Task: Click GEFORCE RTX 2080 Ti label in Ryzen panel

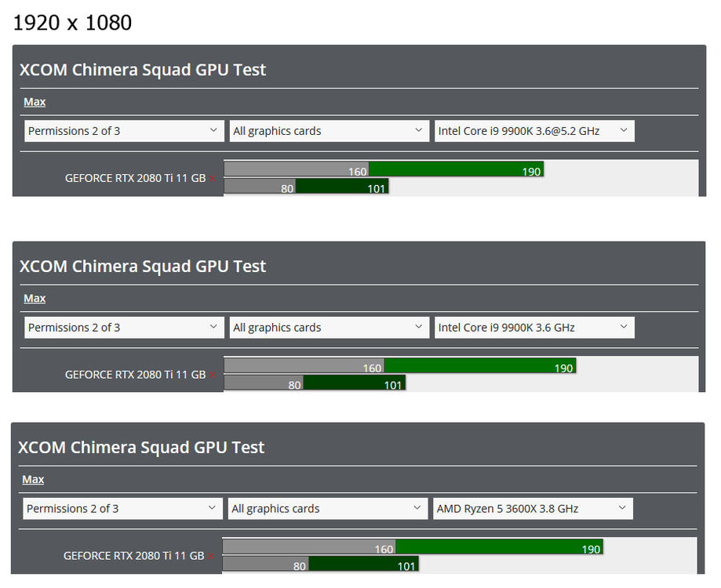Action: [x=134, y=556]
